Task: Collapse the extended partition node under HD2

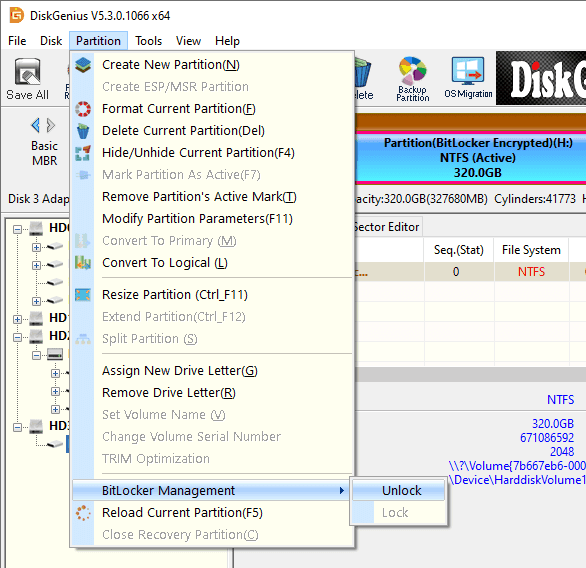Action: tap(36, 355)
